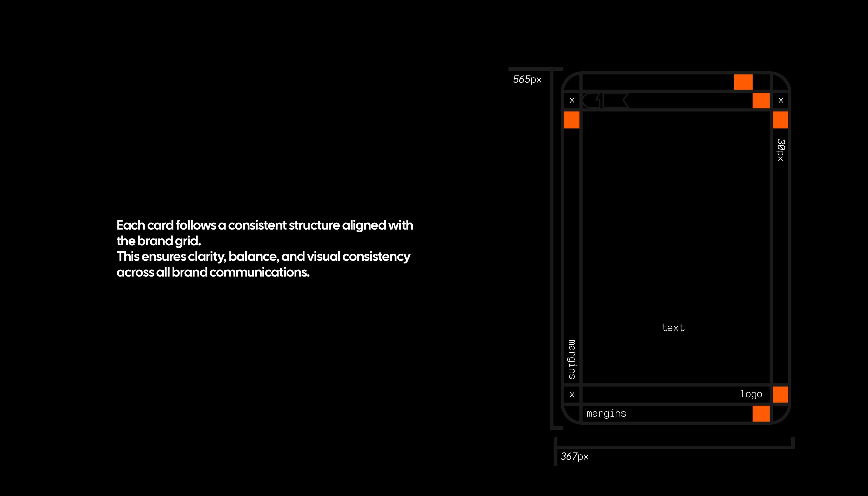Click the 'across all brand communications.' text line

click(x=213, y=272)
